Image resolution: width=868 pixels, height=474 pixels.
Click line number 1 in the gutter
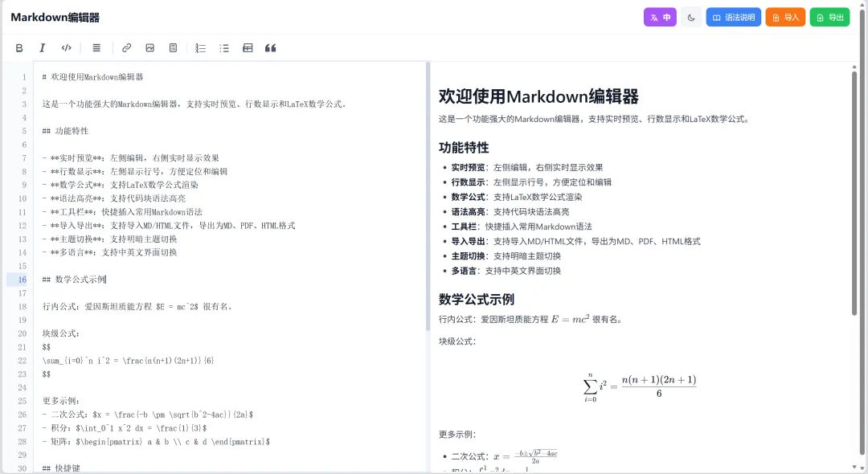24,77
